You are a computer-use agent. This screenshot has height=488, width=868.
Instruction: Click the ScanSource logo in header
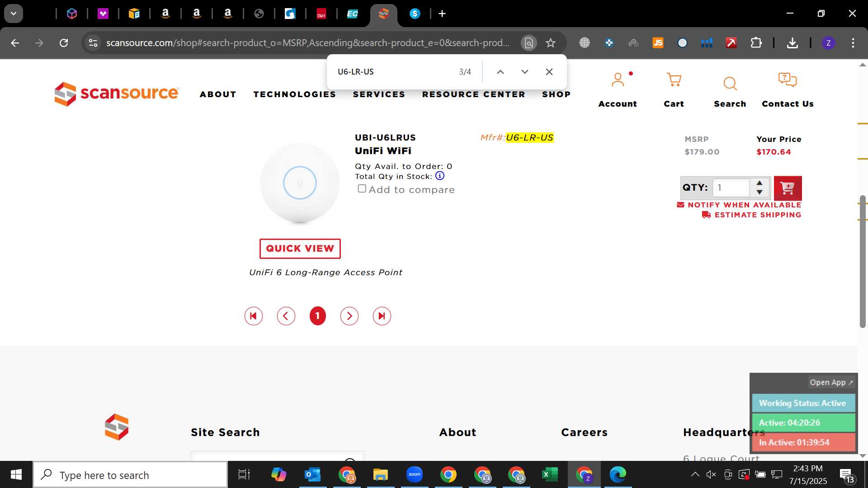[x=117, y=94]
